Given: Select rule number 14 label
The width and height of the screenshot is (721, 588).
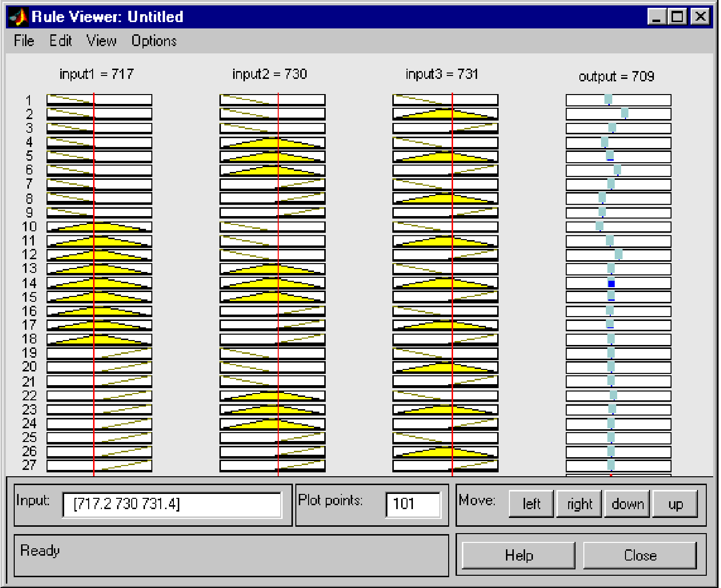Looking at the screenshot, I should coord(29,283).
